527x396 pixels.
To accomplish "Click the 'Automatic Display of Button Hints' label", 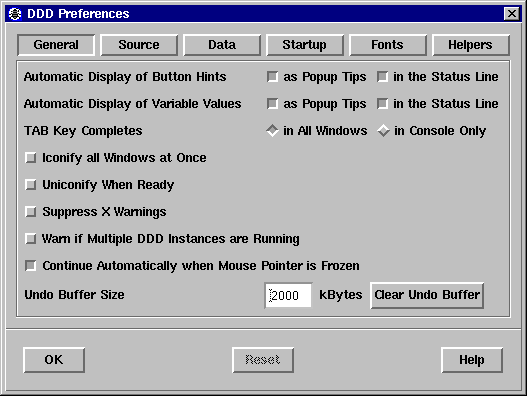I will [x=125, y=77].
